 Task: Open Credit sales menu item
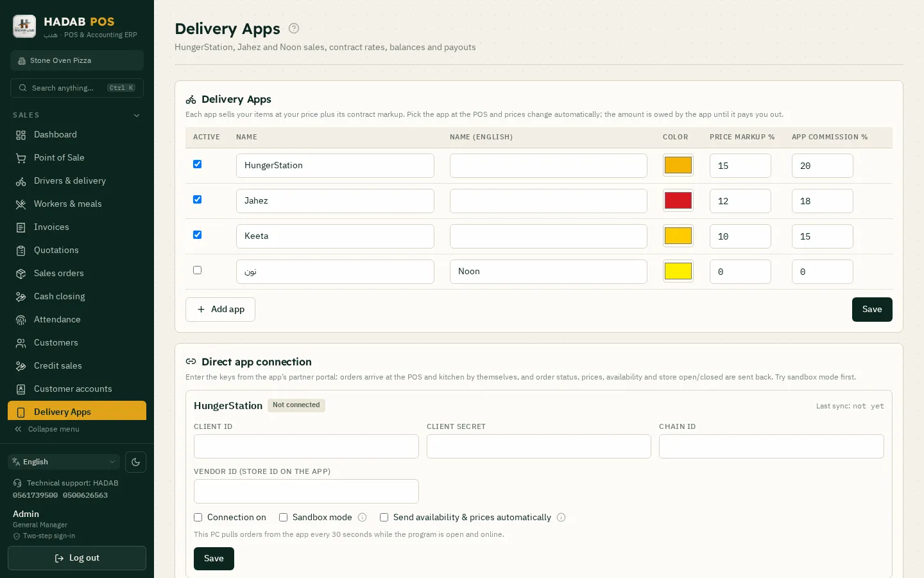click(77, 366)
